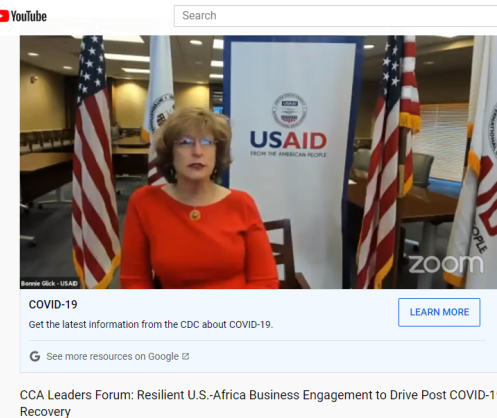Screen dimensions: 497x418
Task: Open See more resources on Google link
Action: point(112,356)
